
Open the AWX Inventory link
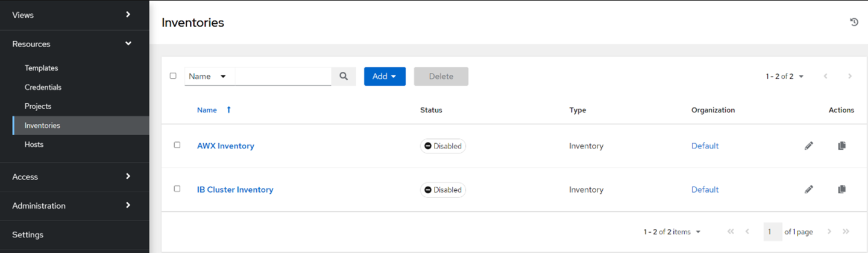coord(225,146)
